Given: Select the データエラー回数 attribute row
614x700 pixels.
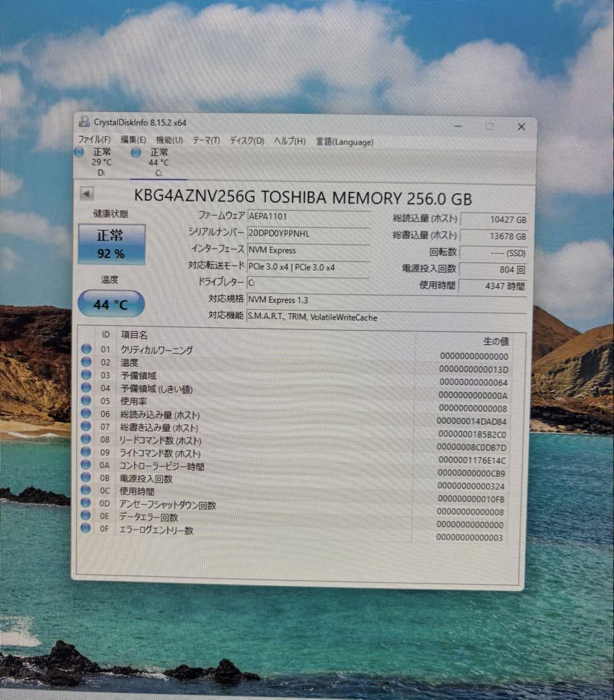Looking at the screenshot, I should [294, 520].
